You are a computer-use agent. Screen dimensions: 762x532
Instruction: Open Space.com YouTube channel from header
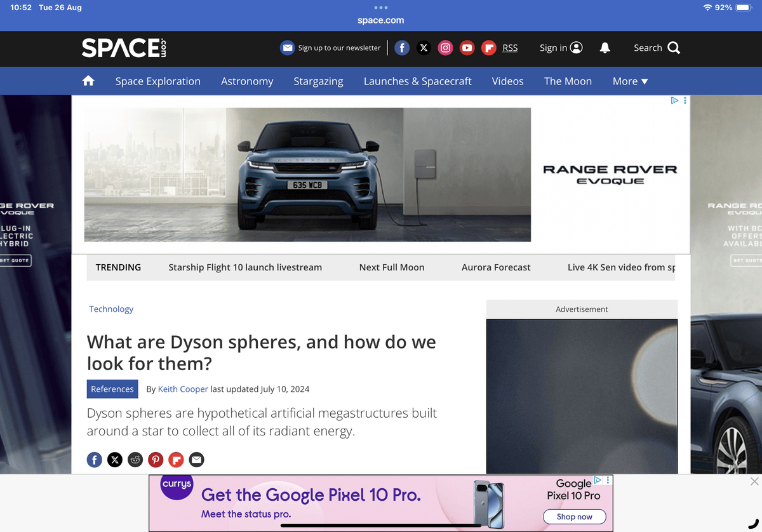pos(467,48)
